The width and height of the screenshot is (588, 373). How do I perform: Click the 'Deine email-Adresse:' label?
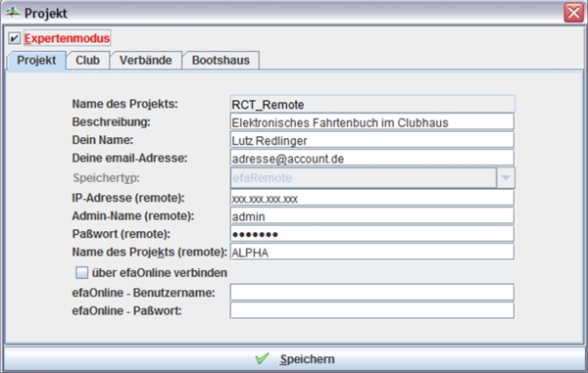129,158
